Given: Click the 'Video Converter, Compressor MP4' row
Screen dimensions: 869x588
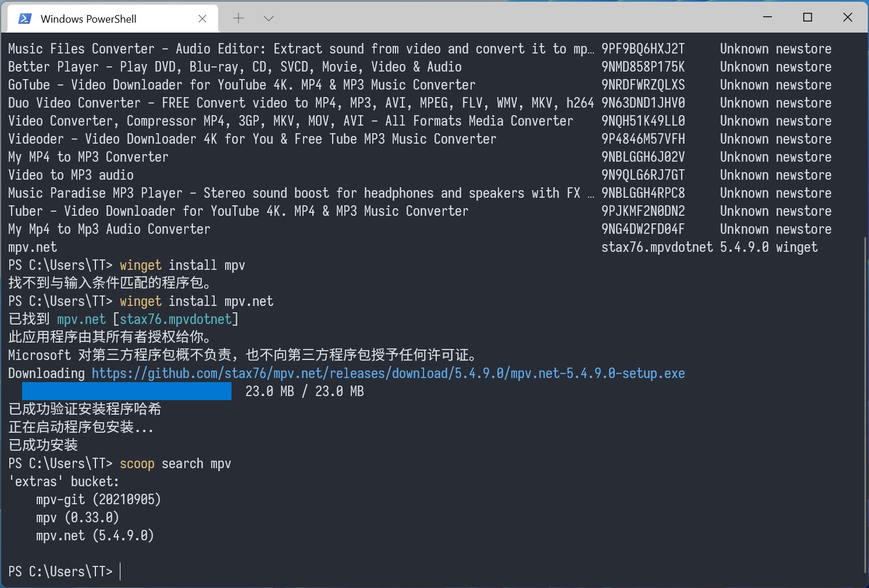Looking at the screenshot, I should click(x=420, y=121).
